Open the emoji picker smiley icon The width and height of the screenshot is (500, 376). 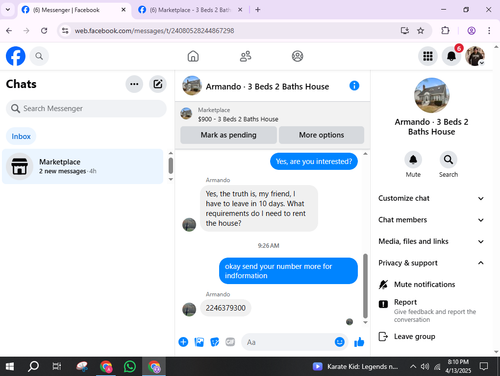[339, 342]
